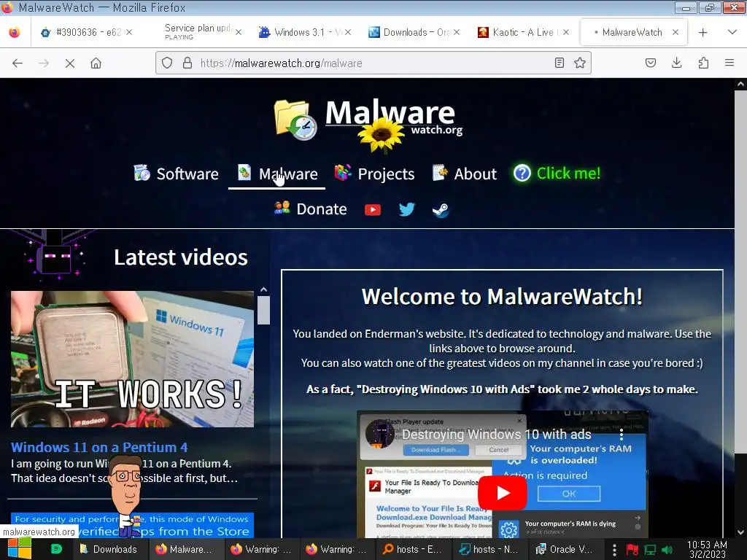
Task: Open the Projects navigation link
Action: click(x=374, y=174)
